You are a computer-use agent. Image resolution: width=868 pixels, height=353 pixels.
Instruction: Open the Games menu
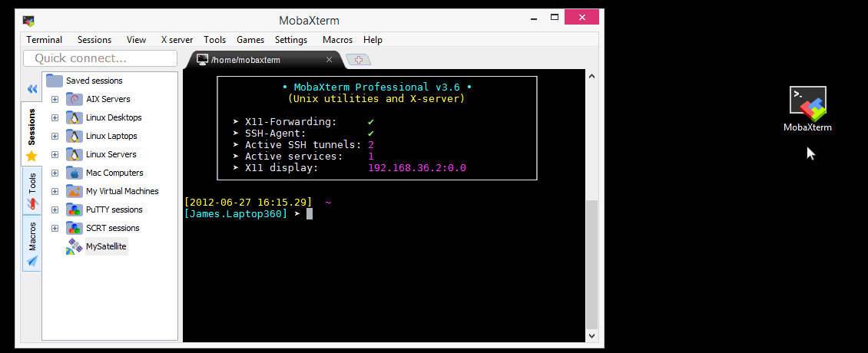pos(250,40)
